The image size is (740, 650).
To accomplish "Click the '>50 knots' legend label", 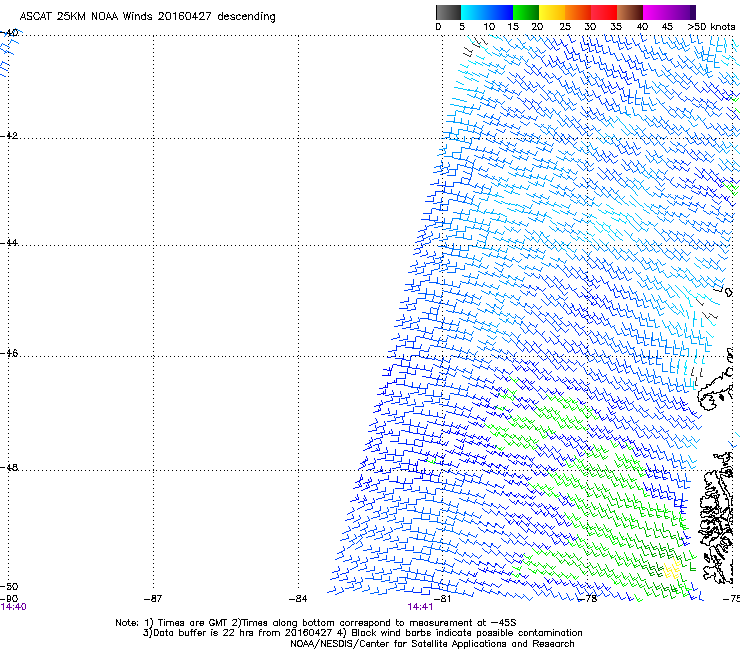I will tap(711, 27).
